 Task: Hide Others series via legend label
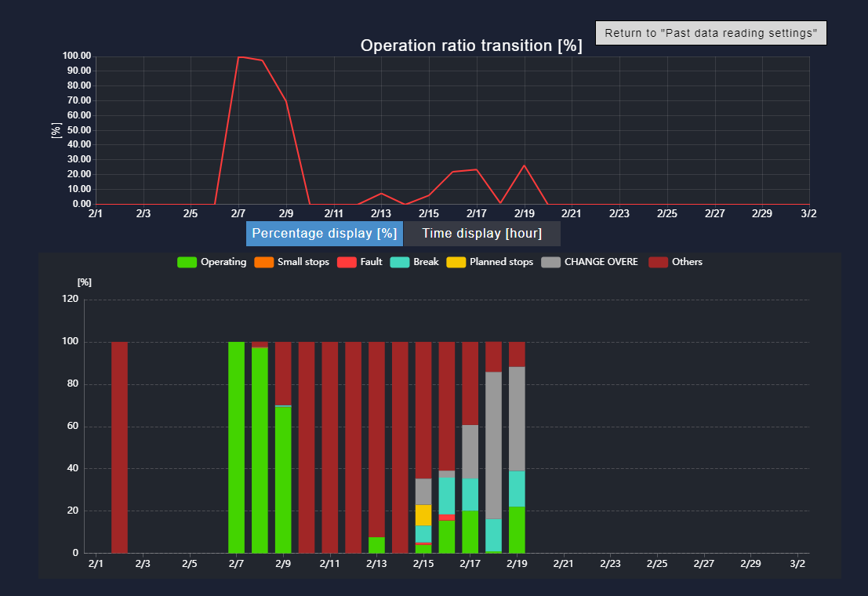pyautogui.click(x=687, y=262)
